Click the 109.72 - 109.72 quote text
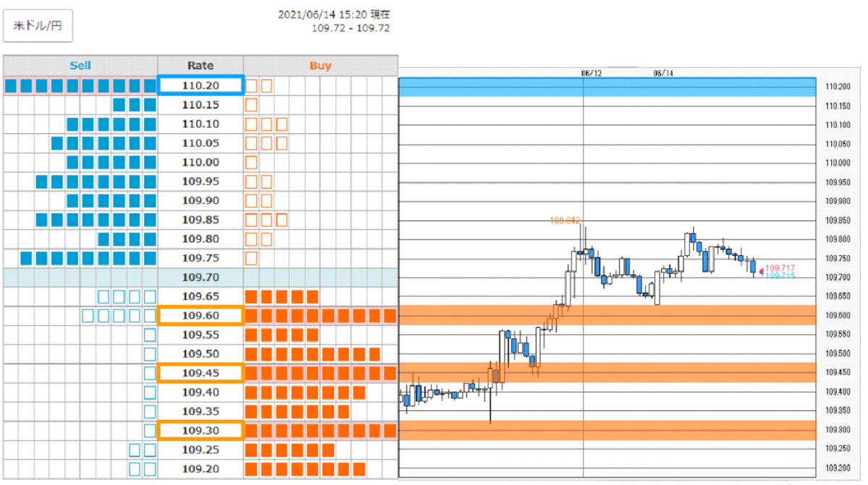Screen dimensions: 868x485 pos(351,27)
